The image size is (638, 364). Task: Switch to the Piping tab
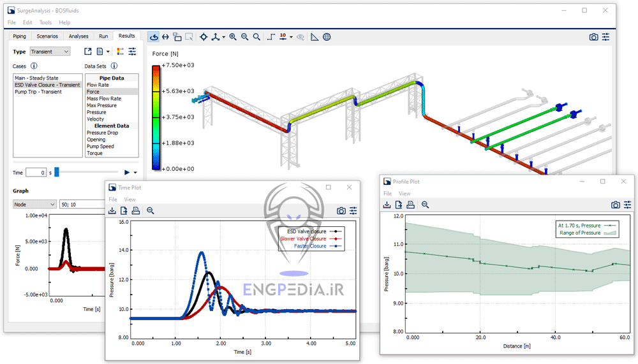(x=19, y=36)
